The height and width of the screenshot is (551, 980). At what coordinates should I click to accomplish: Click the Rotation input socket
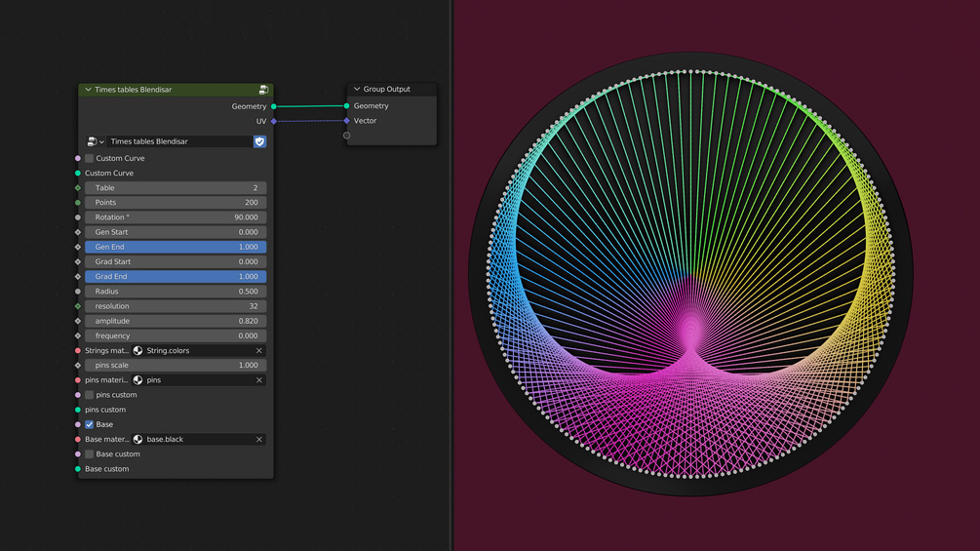(78, 217)
